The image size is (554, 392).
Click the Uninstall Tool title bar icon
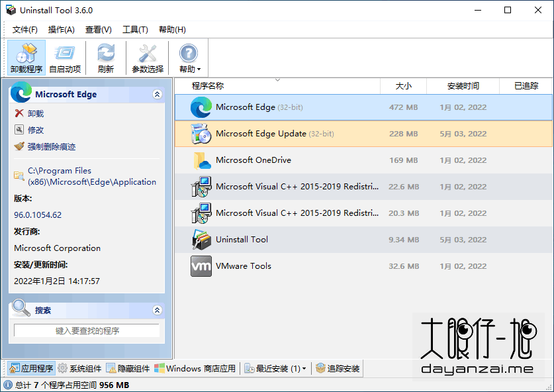pyautogui.click(x=11, y=10)
